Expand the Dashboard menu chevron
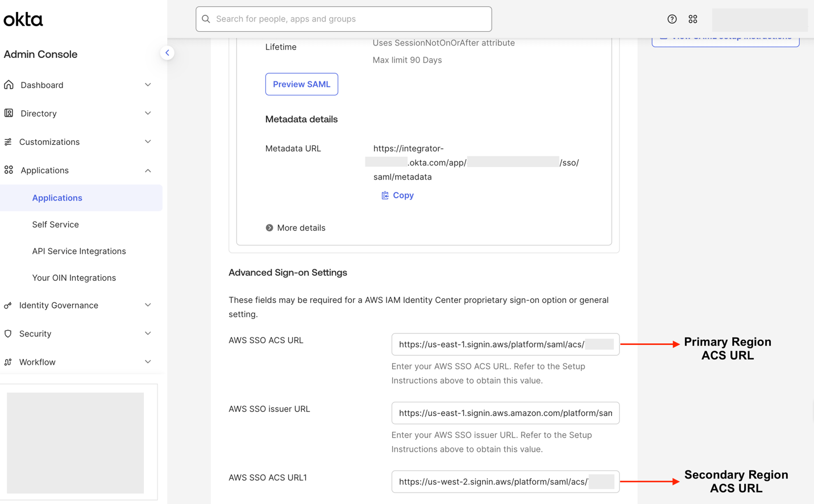 pyautogui.click(x=148, y=85)
